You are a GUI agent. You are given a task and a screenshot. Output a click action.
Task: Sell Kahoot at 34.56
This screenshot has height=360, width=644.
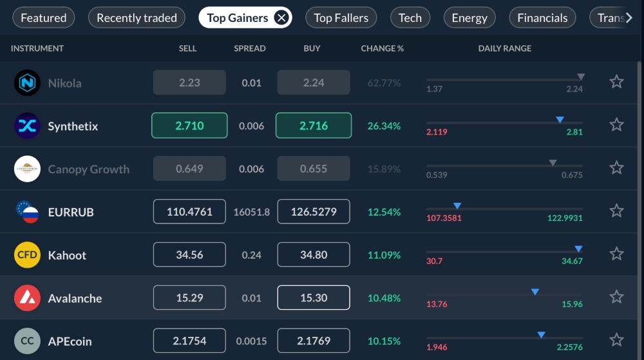point(189,254)
